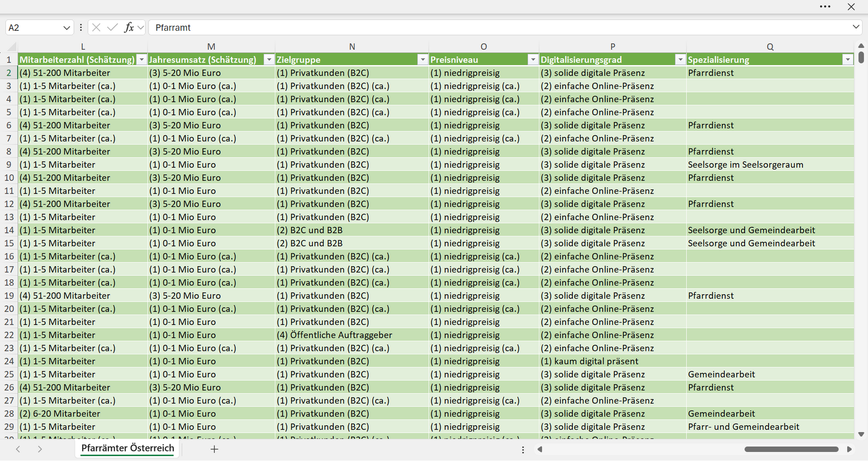Select cell (1) kaum digital präsent
Image resolution: width=868 pixels, height=461 pixels.
click(x=613, y=361)
